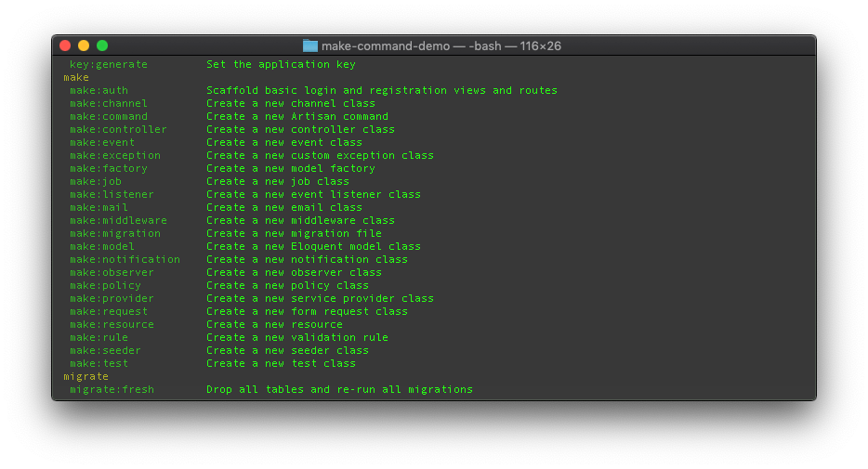Click 'Create a new migration file' text
Viewport: 868px width, 469px height.
(295, 233)
